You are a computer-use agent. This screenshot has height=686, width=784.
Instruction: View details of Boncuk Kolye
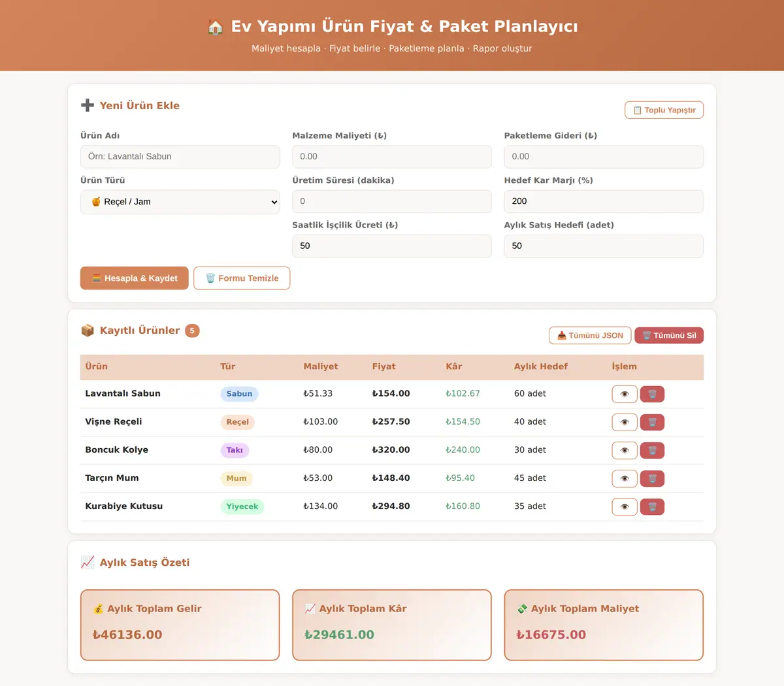point(625,450)
